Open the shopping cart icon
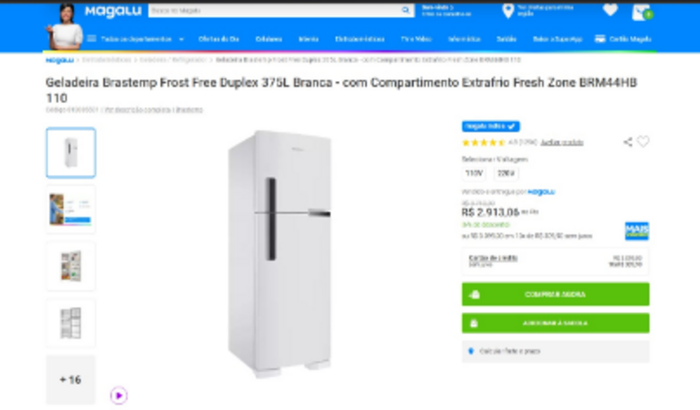This screenshot has height=410, width=700. 642,12
